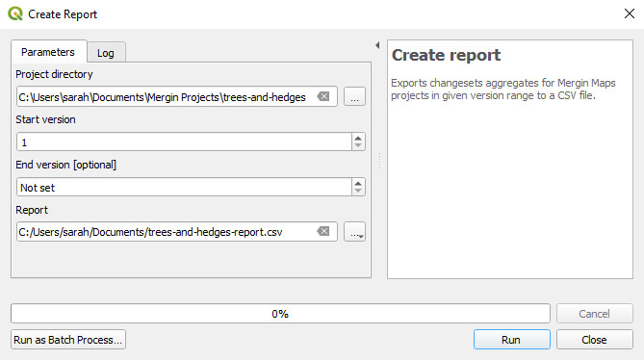Viewport: 644px width, 360px height.
Task: Increase the Start version value
Action: click(x=358, y=138)
